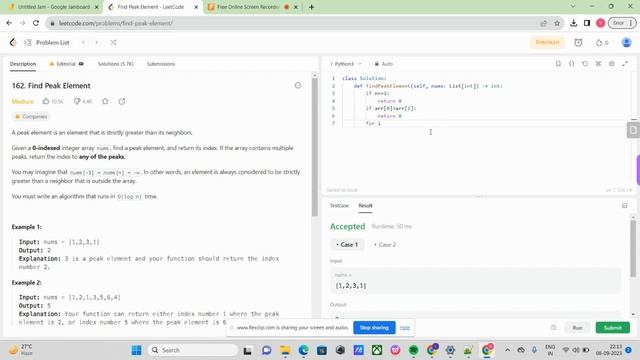Image resolution: width=640 pixels, height=360 pixels.
Task: Open browser downloads icon
Action: pos(573,23)
